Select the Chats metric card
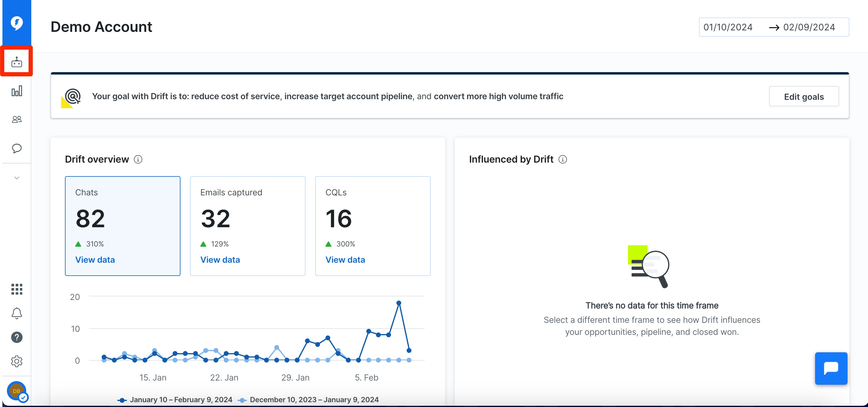The image size is (868, 407). point(123,226)
